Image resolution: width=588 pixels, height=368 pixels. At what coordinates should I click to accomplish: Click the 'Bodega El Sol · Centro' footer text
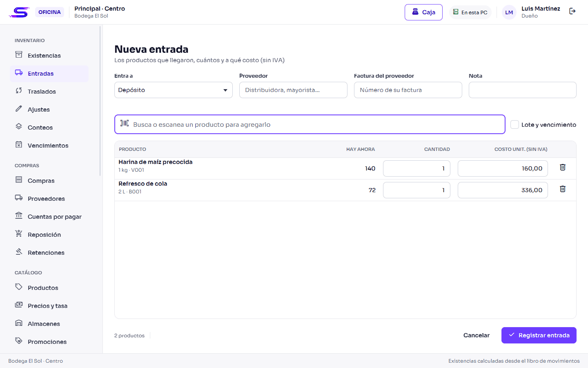click(36, 361)
